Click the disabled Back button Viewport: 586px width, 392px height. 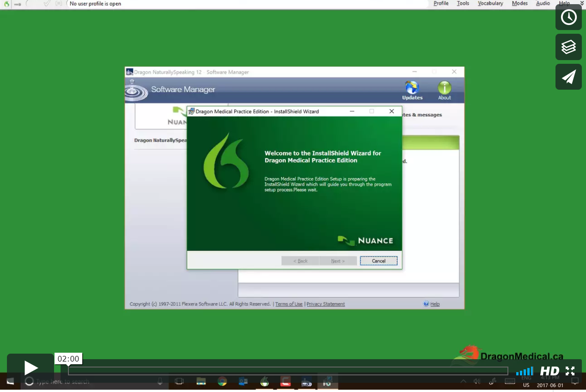(300, 261)
